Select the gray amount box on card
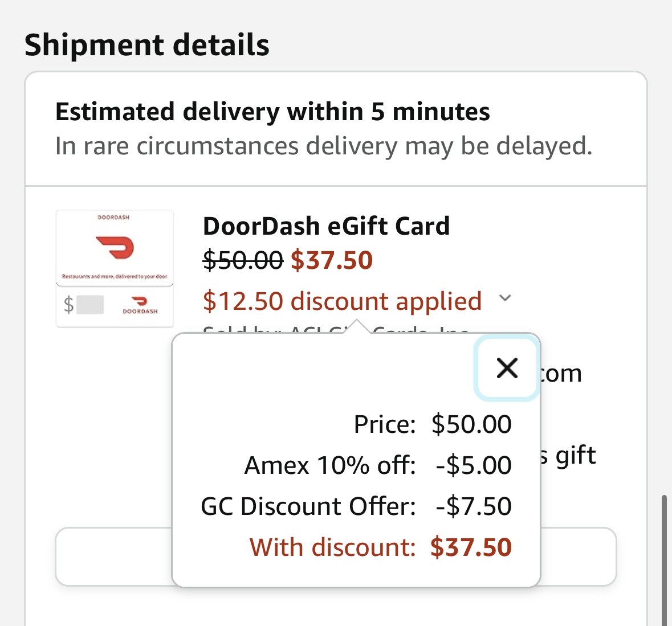 [x=90, y=305]
